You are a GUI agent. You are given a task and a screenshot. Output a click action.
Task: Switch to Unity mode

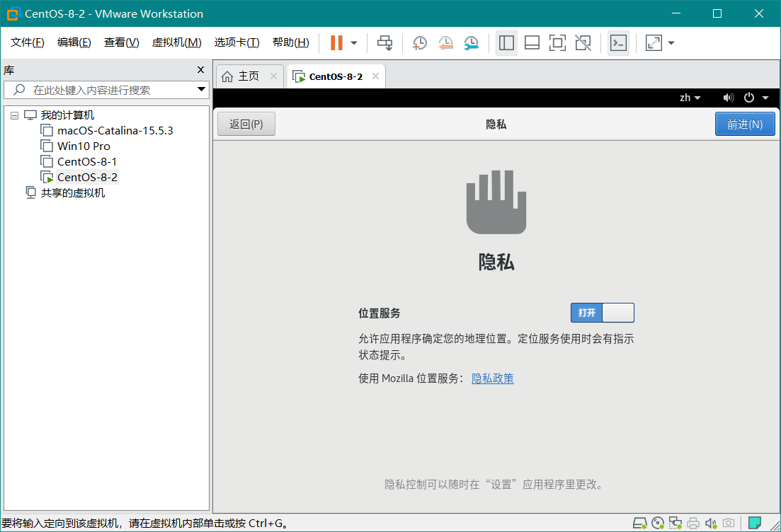(x=583, y=43)
